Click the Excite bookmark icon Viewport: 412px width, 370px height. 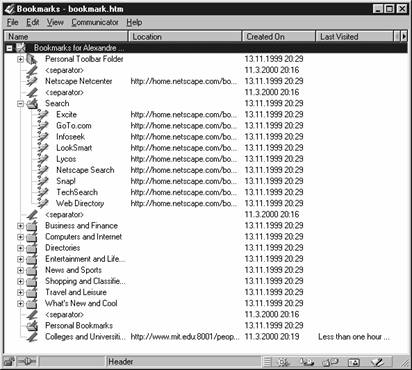click(43, 115)
